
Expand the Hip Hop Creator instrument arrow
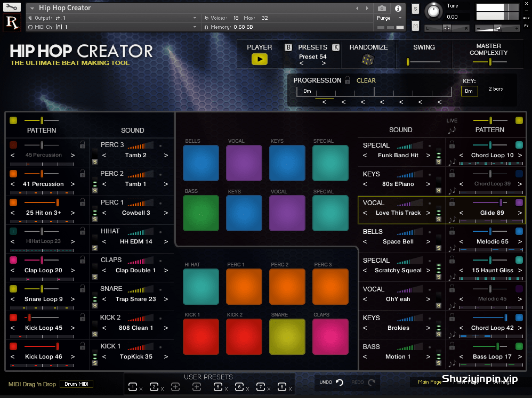(x=32, y=8)
